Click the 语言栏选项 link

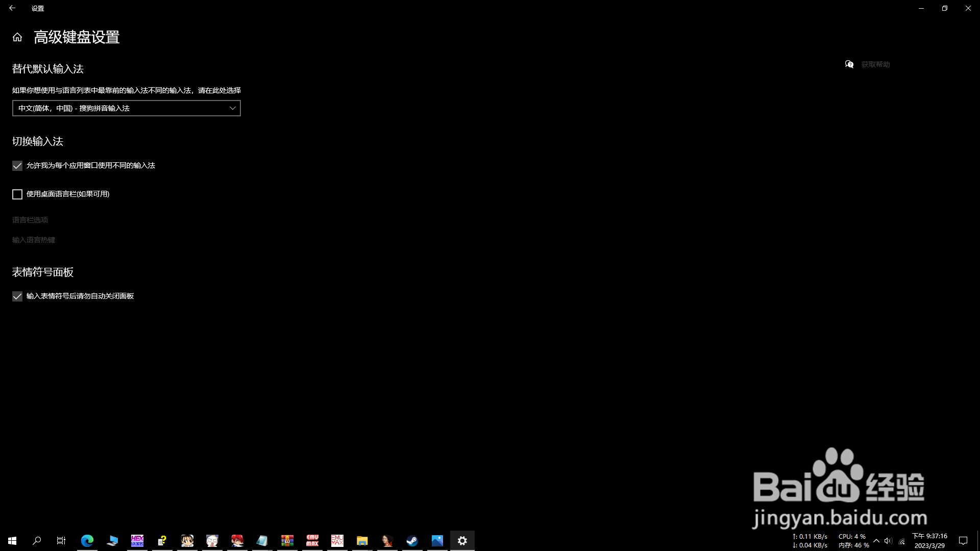click(30, 219)
